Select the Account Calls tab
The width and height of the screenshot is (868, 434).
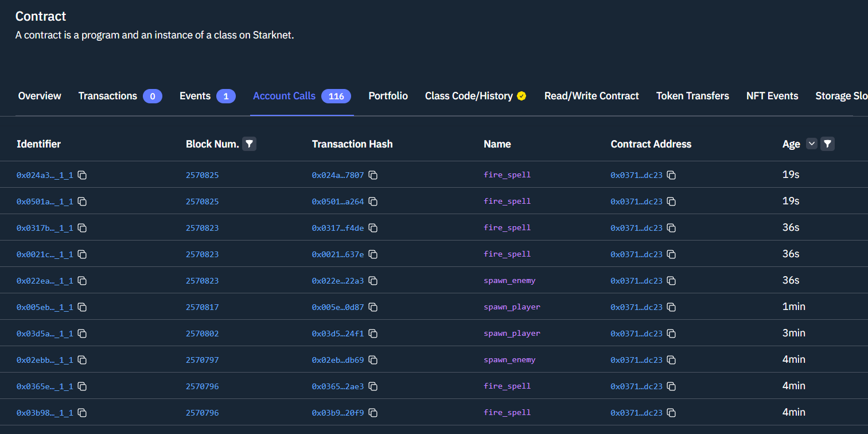point(302,96)
